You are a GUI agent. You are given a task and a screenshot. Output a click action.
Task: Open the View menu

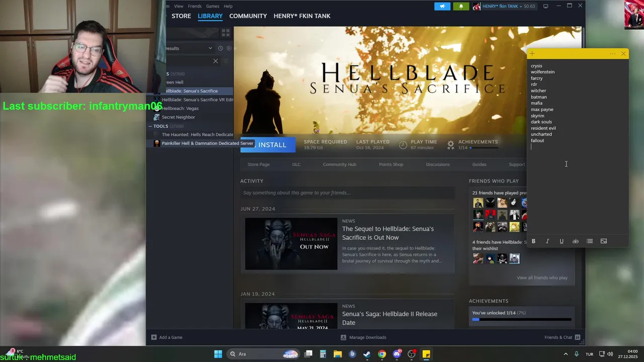point(179,6)
